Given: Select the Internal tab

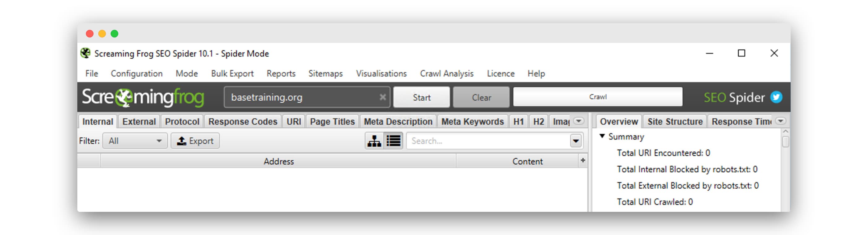Looking at the screenshot, I should [x=98, y=121].
